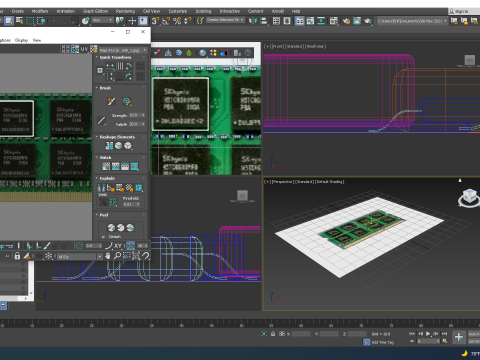
Task: Open the Map texture dropdown in UV editor
Action: tap(123, 50)
